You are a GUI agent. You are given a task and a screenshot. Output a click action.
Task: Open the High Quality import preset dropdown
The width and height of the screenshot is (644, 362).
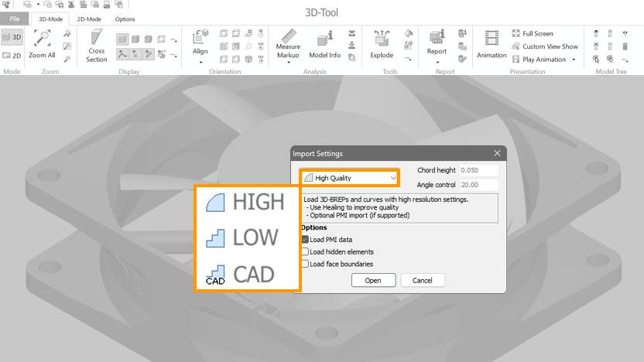coord(350,178)
